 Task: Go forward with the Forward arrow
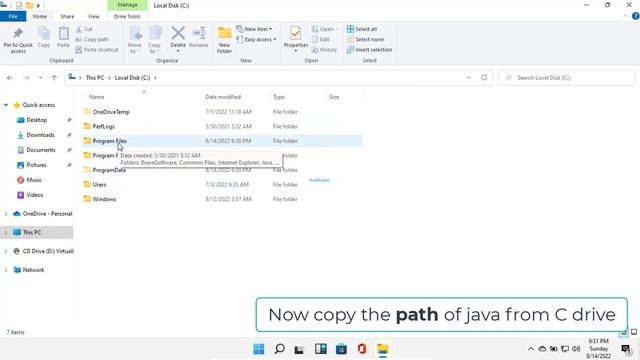coord(26,78)
